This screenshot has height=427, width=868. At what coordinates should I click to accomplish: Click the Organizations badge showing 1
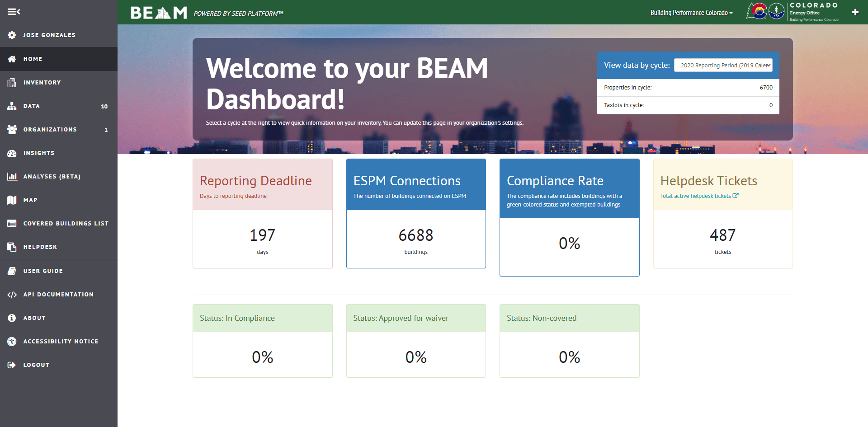(x=106, y=130)
